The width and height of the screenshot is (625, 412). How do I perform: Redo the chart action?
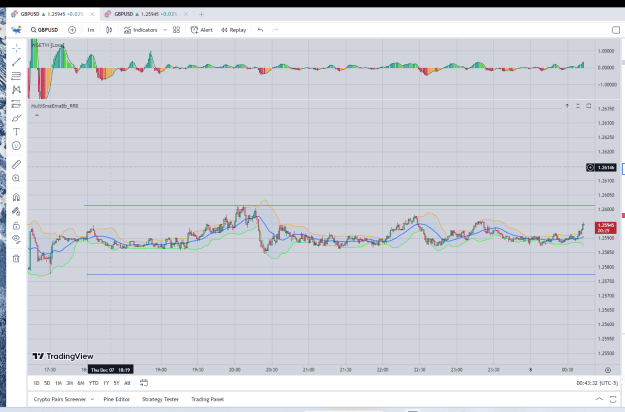click(x=275, y=30)
